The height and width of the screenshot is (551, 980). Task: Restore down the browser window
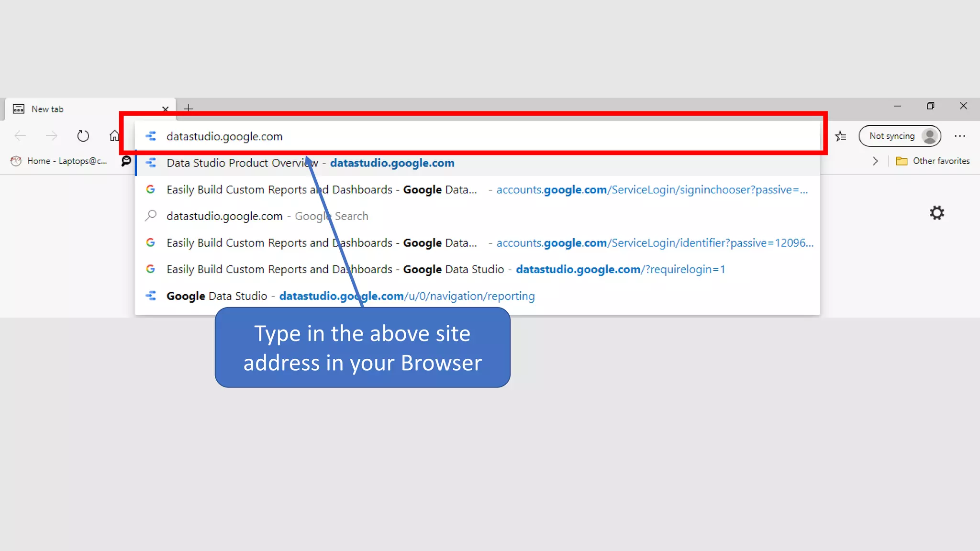coord(930,106)
